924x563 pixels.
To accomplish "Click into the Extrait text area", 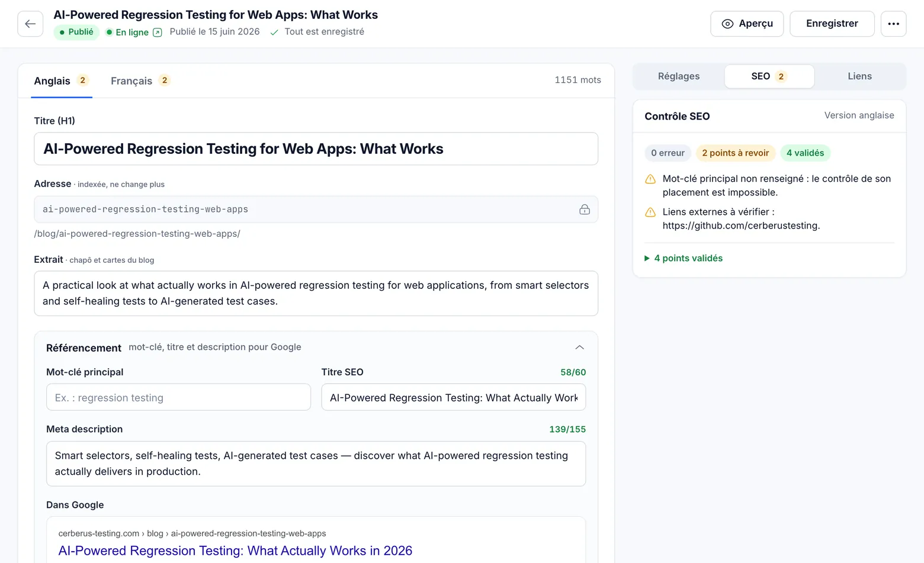I will pyautogui.click(x=316, y=293).
